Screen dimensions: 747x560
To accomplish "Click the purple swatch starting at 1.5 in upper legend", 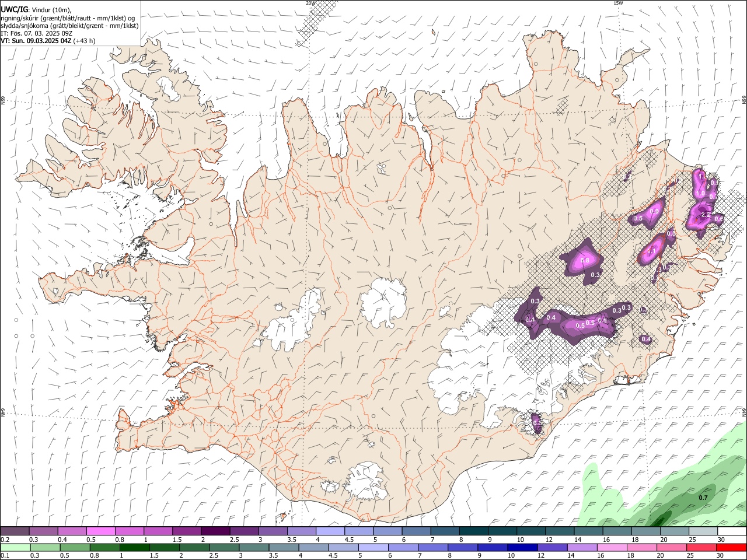I will [186, 531].
